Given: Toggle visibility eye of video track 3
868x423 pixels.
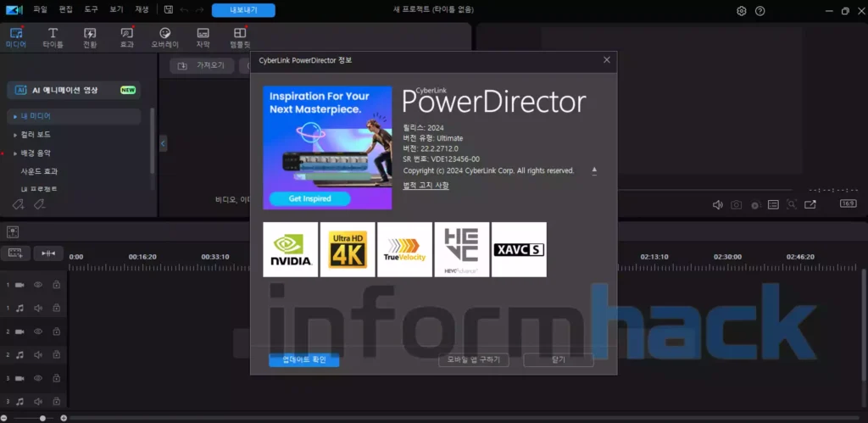Looking at the screenshot, I should [x=38, y=378].
